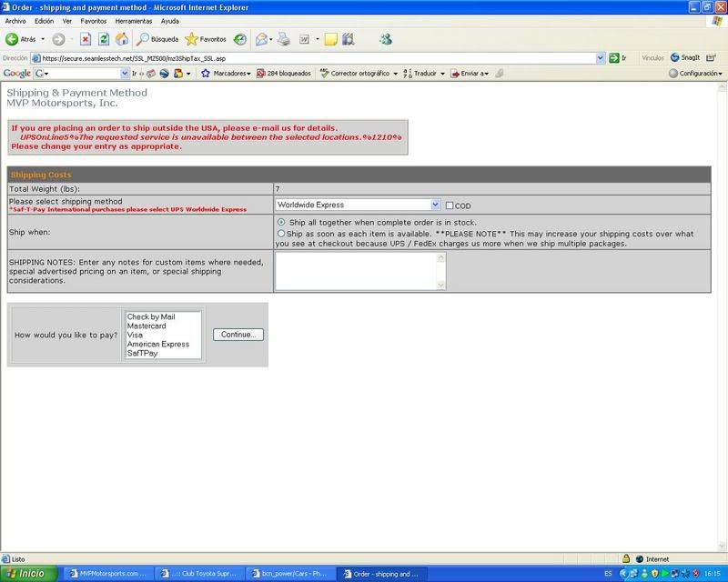Image resolution: width=728 pixels, height=582 pixels.
Task: Select Ship all together when complete order
Action: 281,222
